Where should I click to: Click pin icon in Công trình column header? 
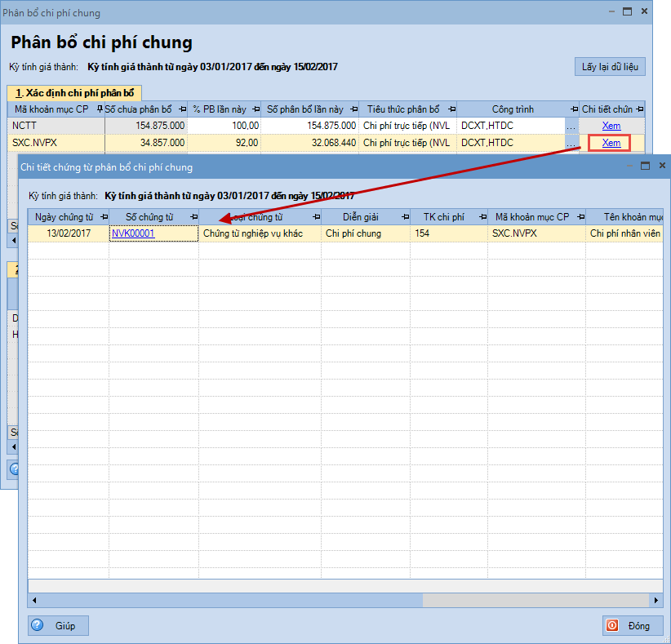(x=574, y=109)
